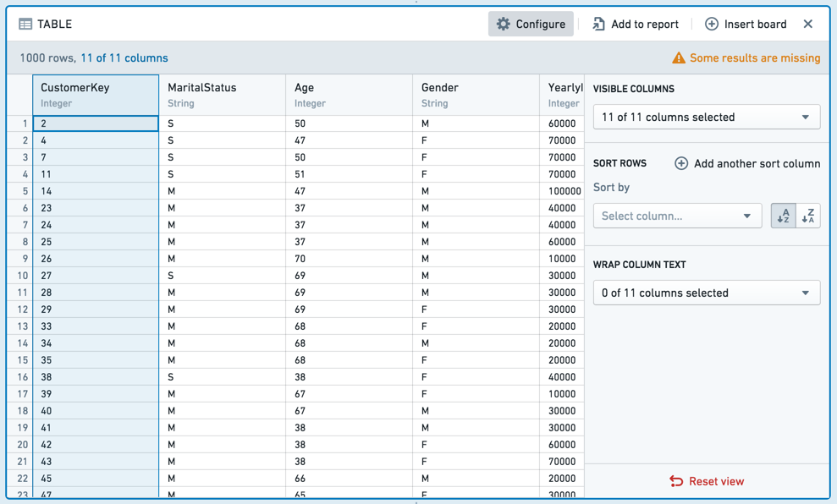Click Reset view

click(x=707, y=482)
